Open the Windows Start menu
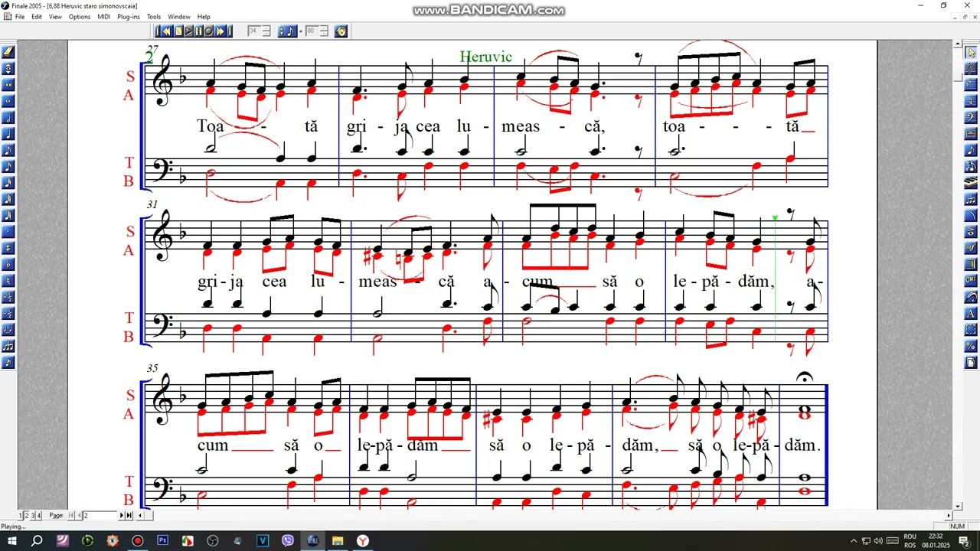980x551 pixels. click(12, 541)
